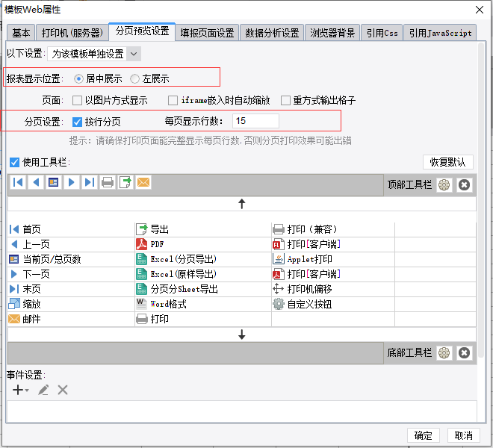Screen dimensions: 493x448
Task: Toggle the 按行分页 checkbox
Action: click(x=77, y=122)
